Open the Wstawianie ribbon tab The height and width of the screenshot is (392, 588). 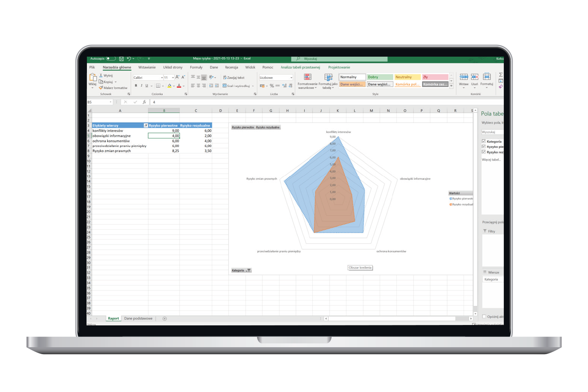click(147, 67)
